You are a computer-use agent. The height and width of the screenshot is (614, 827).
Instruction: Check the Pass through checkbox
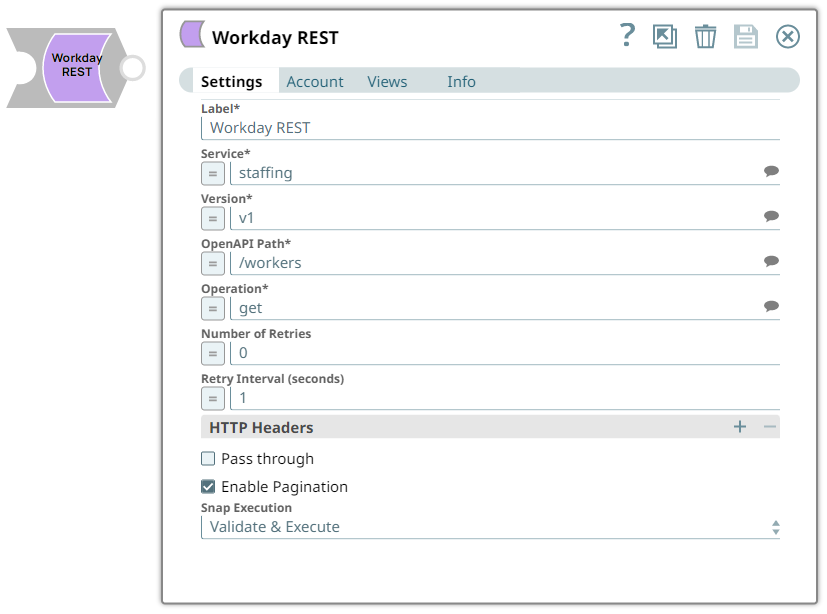pyautogui.click(x=208, y=458)
